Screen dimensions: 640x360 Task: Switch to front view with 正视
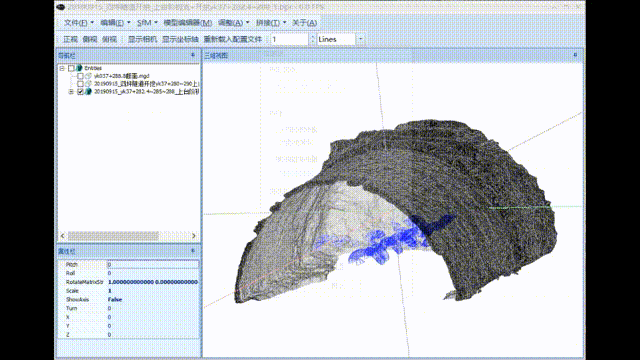pos(70,39)
